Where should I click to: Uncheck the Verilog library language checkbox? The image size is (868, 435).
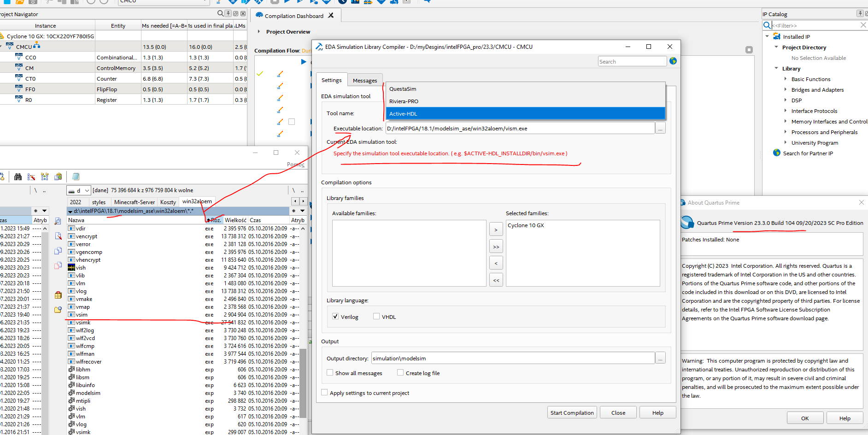click(335, 317)
